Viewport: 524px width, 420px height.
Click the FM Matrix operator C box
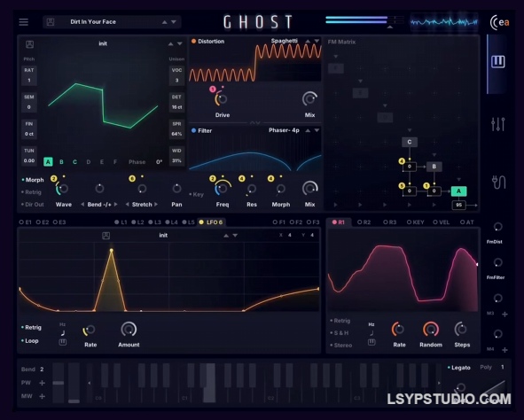[410, 143]
